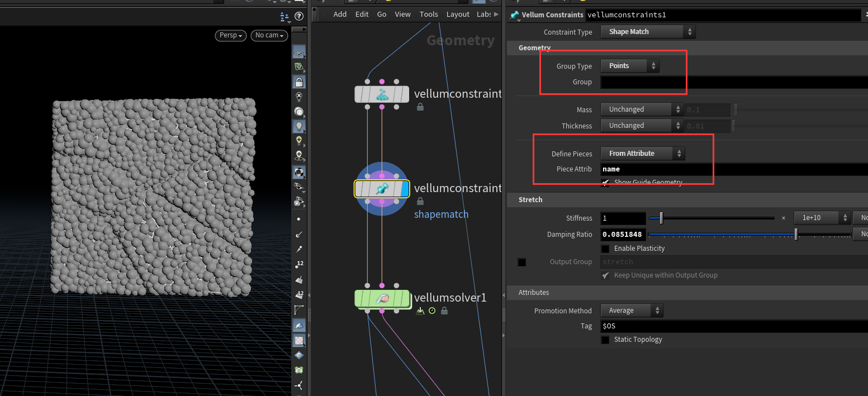Select the top vellumconstraints cloth node
868x396 pixels.
[x=382, y=94]
